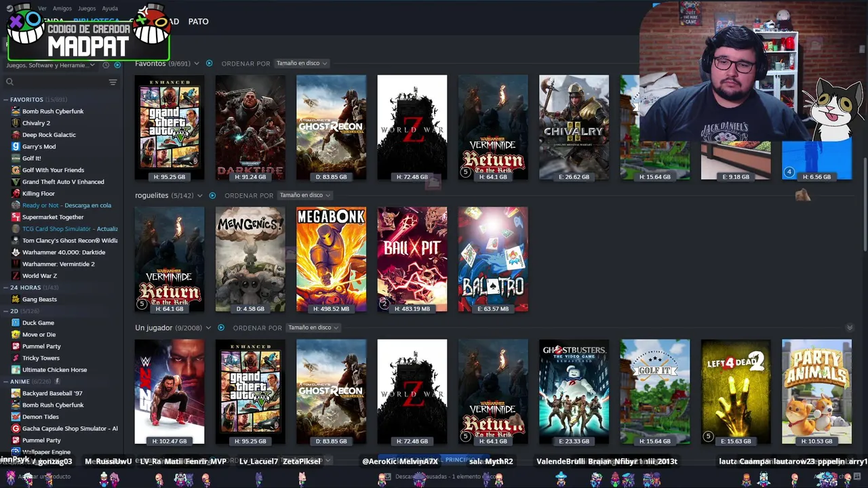The image size is (868, 488).
Task: Toggle ready-to-play filter on roguelites shelf
Action: (212, 195)
